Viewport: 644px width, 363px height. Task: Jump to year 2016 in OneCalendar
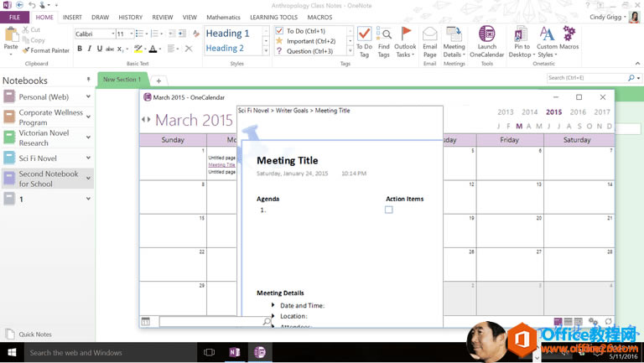click(578, 111)
